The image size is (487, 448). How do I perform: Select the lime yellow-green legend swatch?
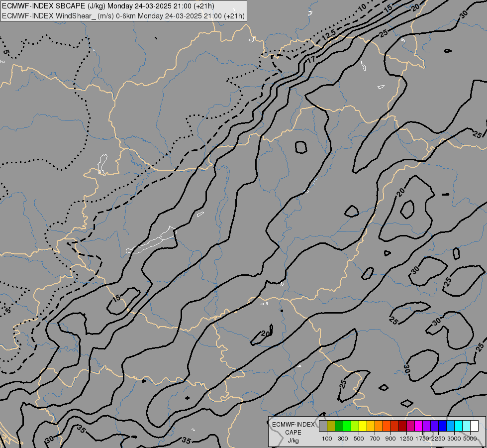coord(355,426)
